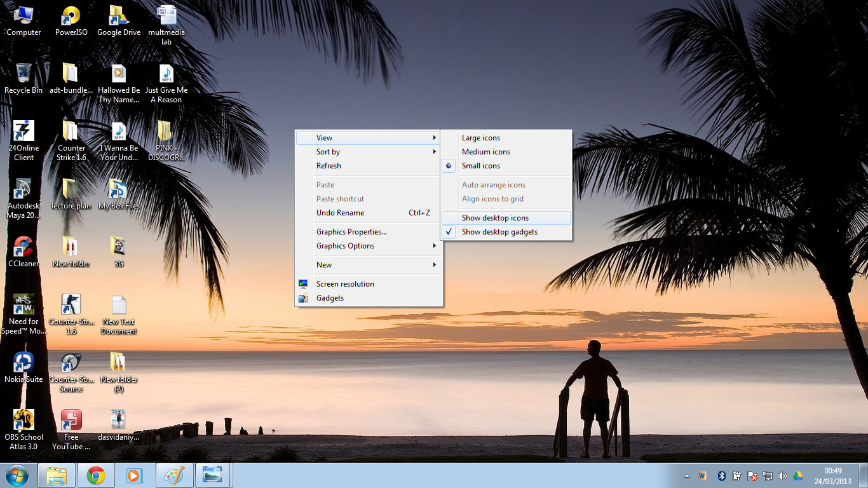Choose Large icons view option

pyautogui.click(x=506, y=138)
